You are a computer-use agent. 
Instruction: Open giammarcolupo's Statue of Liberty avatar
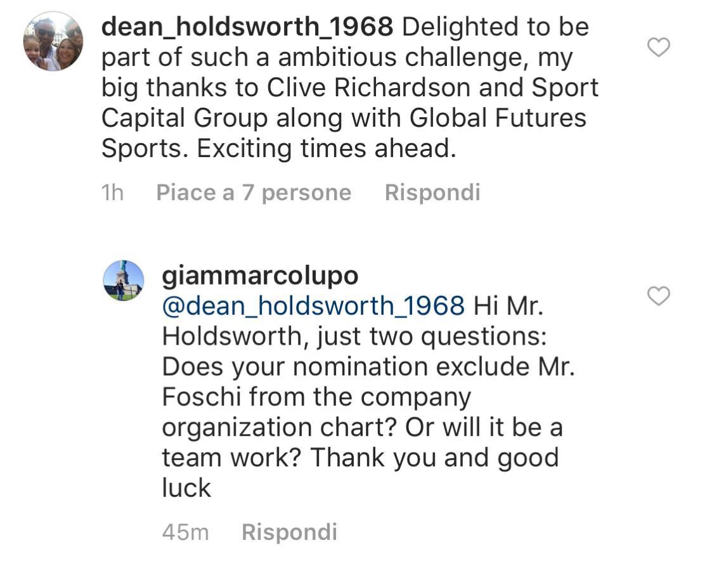[x=124, y=279]
